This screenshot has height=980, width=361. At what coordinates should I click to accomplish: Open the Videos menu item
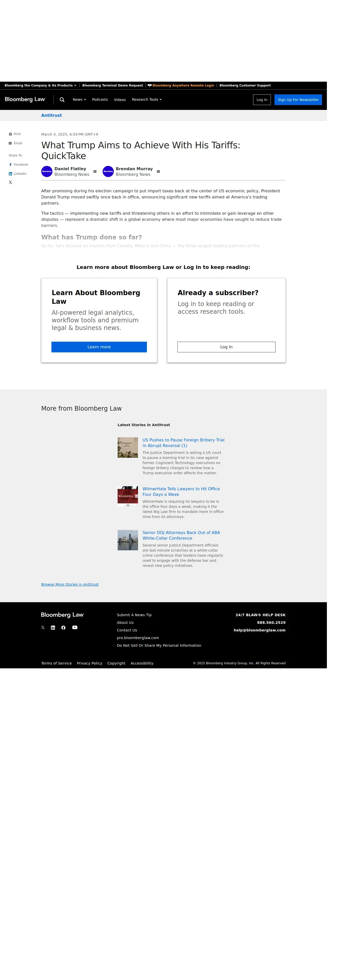tap(120, 100)
